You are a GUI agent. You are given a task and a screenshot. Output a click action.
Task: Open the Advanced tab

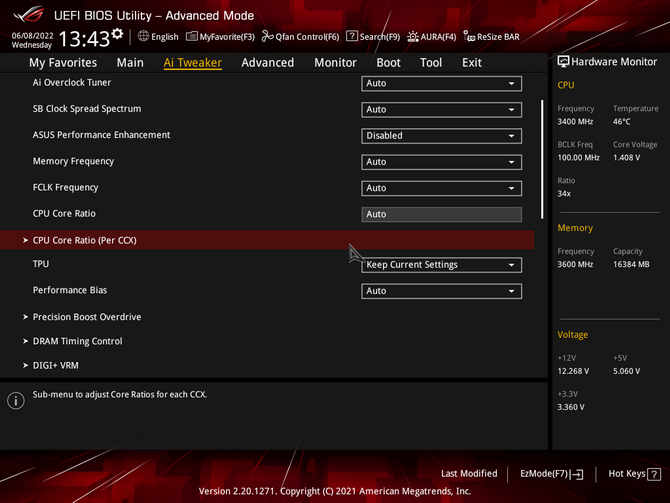267,63
